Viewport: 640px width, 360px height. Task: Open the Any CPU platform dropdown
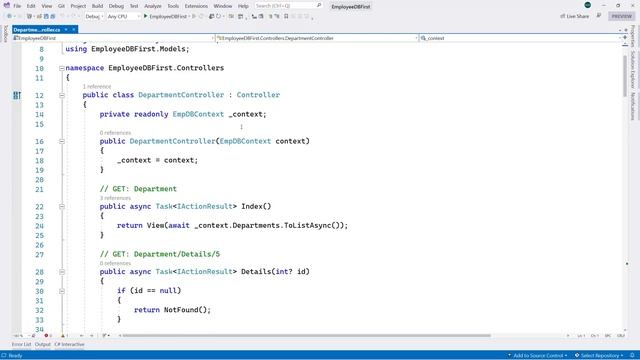(123, 16)
